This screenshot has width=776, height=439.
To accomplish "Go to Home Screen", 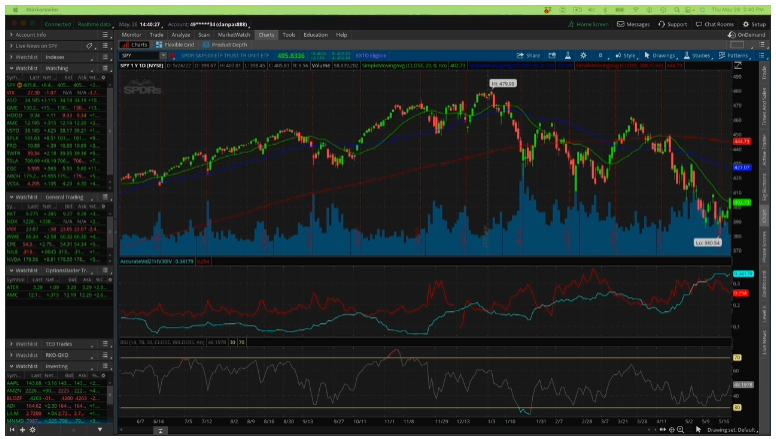I will pos(588,24).
